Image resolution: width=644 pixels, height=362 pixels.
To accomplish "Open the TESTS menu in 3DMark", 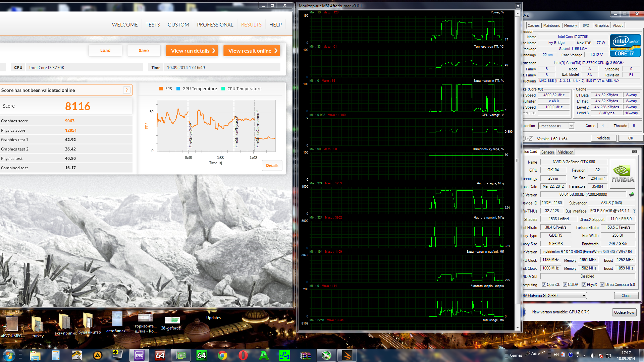I will 153,25.
